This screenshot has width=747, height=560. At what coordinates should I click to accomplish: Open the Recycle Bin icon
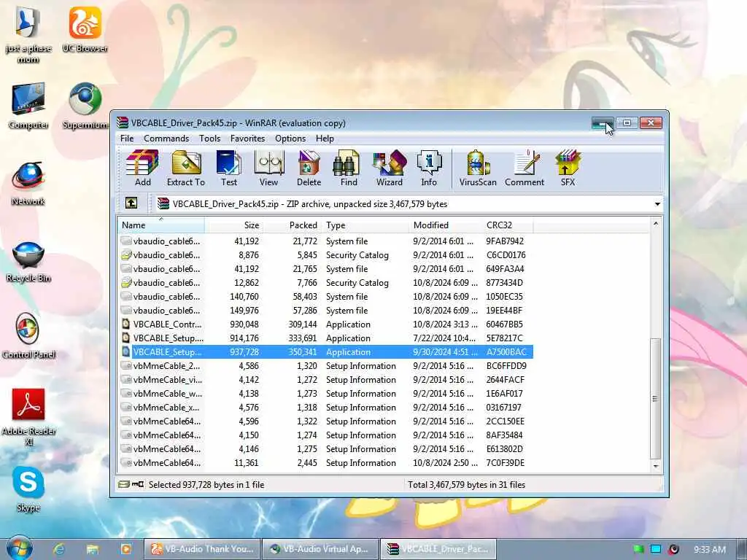tap(28, 262)
